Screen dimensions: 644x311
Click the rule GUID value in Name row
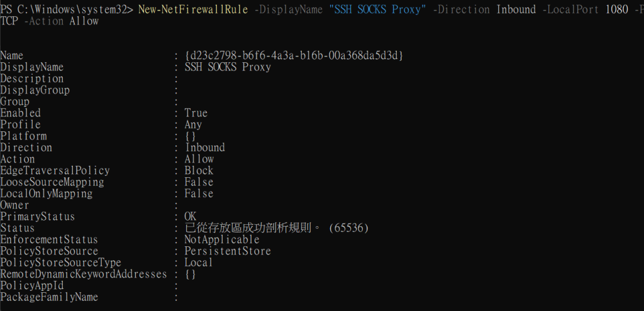point(294,55)
